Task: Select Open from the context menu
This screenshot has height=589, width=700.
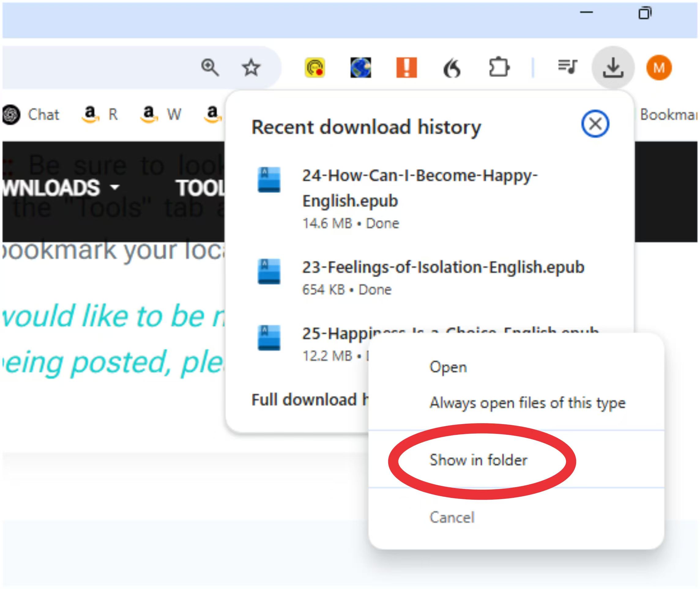Action: (x=448, y=367)
